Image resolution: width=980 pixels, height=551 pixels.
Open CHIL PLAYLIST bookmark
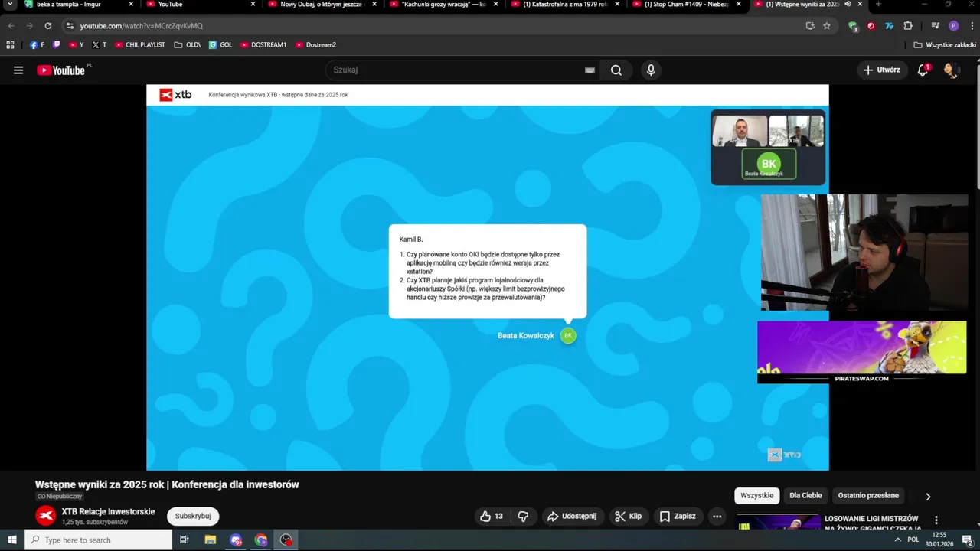coord(140,44)
